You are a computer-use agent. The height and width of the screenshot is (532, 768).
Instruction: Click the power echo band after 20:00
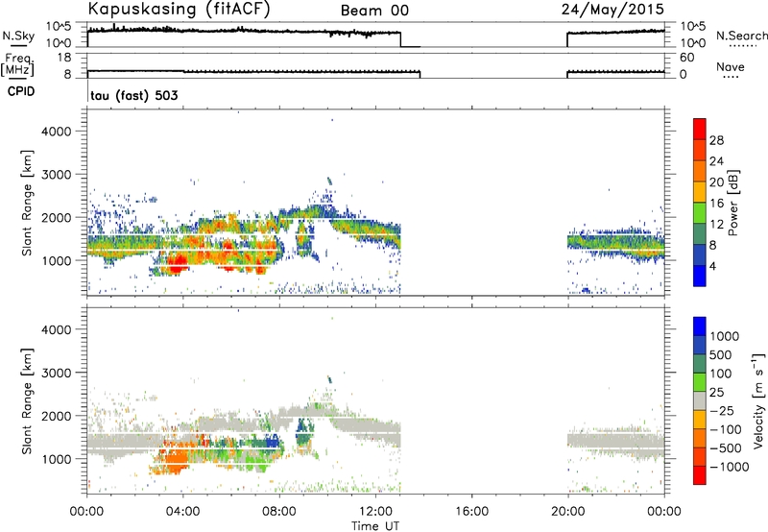[x=615, y=244]
